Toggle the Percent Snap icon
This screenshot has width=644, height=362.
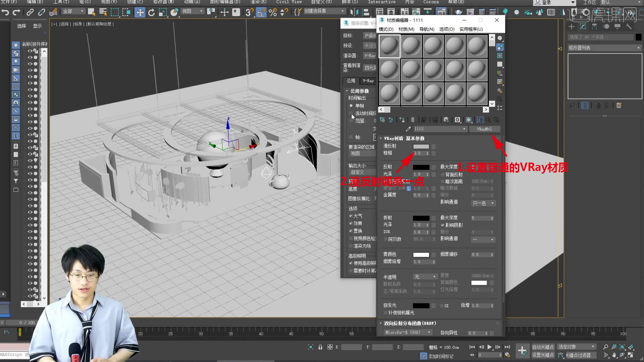(273, 12)
